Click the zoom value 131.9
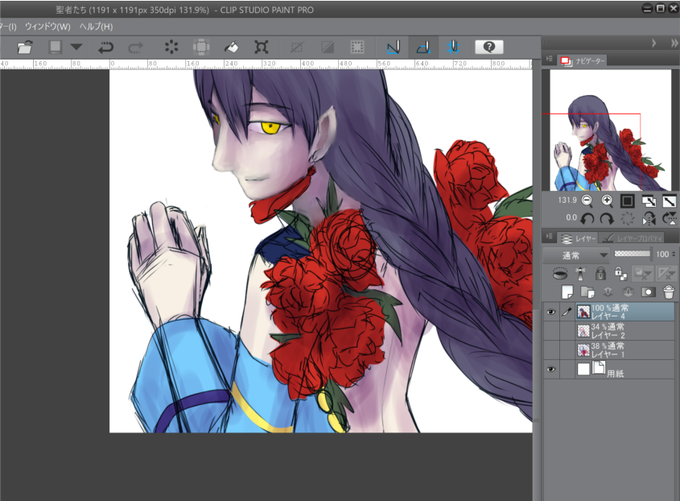 coord(567,200)
